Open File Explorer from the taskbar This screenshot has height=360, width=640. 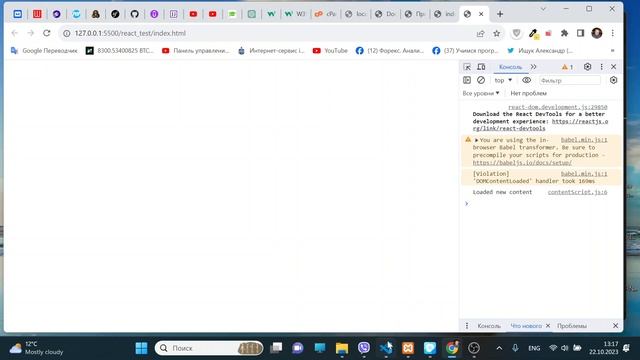(x=342, y=348)
